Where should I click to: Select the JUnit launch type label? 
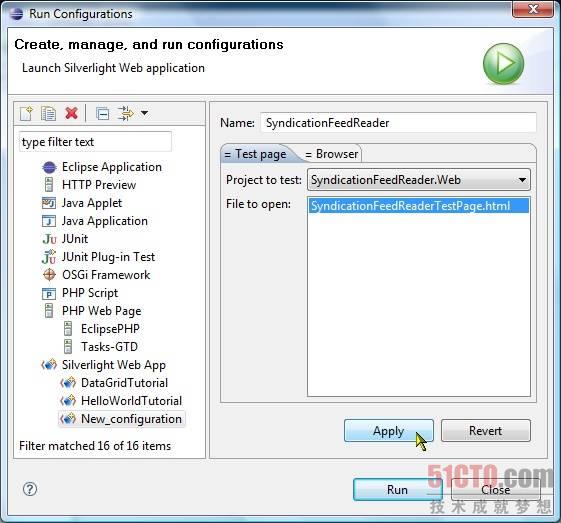pos(75,239)
